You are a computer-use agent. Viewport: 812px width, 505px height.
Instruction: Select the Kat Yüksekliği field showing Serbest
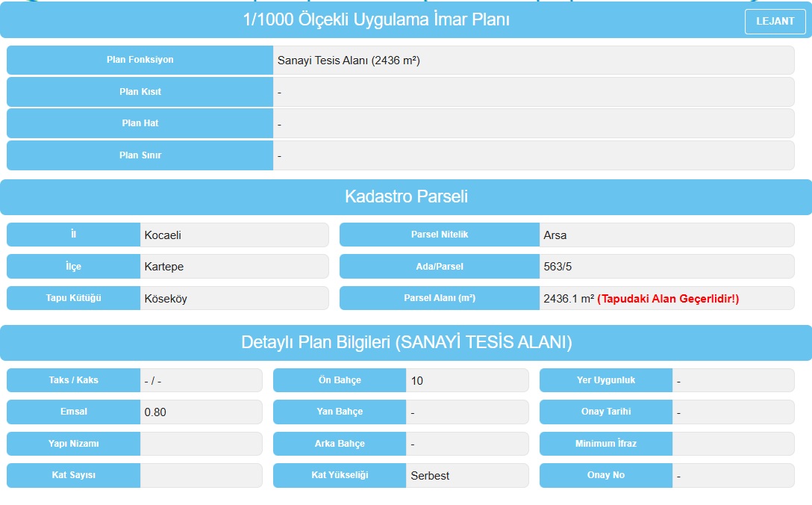pyautogui.click(x=466, y=476)
